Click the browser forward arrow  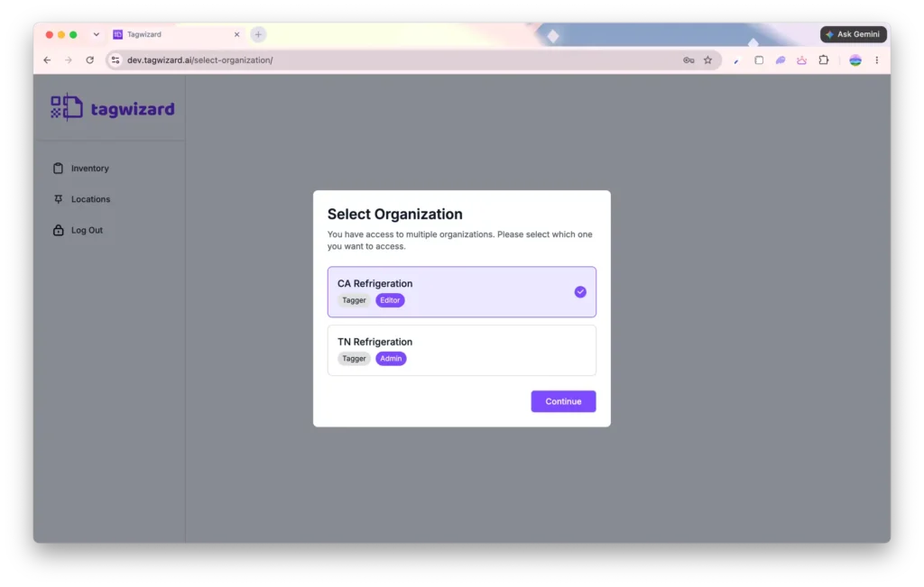click(x=69, y=60)
